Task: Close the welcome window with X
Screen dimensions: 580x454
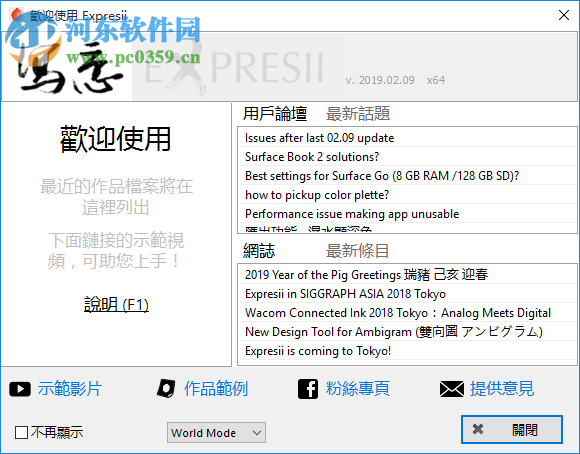Action: (564, 15)
